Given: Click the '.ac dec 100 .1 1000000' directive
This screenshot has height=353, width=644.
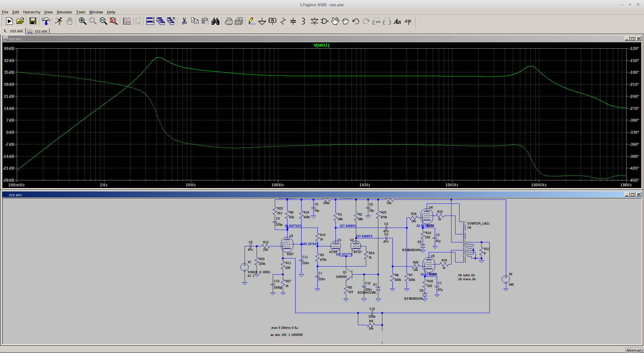Looking at the screenshot, I should [x=286, y=335].
